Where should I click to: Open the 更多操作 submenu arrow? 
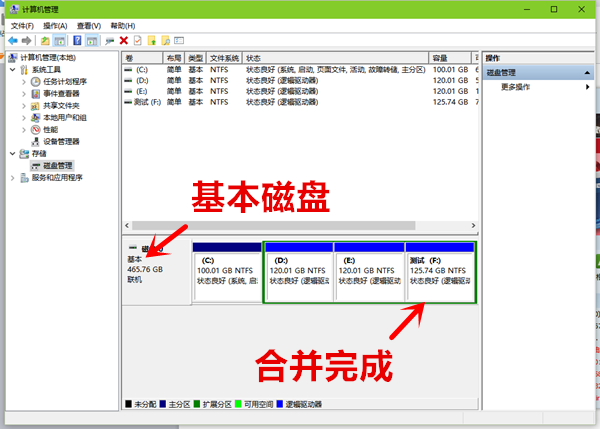click(587, 87)
